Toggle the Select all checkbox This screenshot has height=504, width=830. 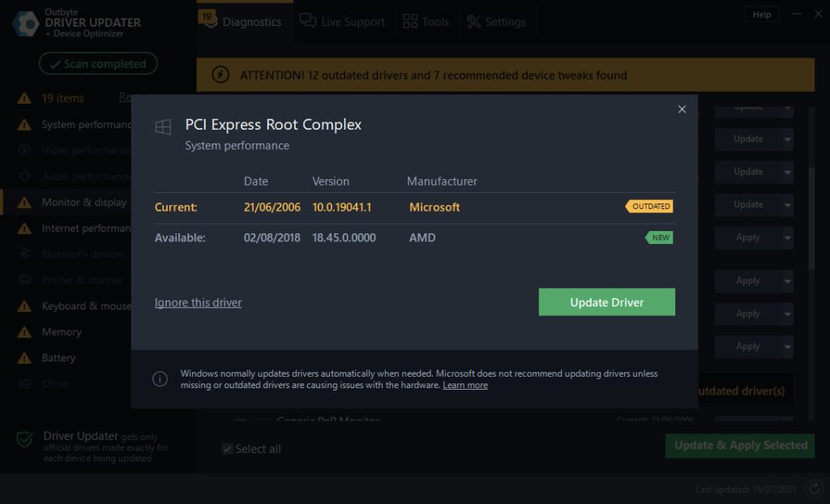tap(227, 449)
